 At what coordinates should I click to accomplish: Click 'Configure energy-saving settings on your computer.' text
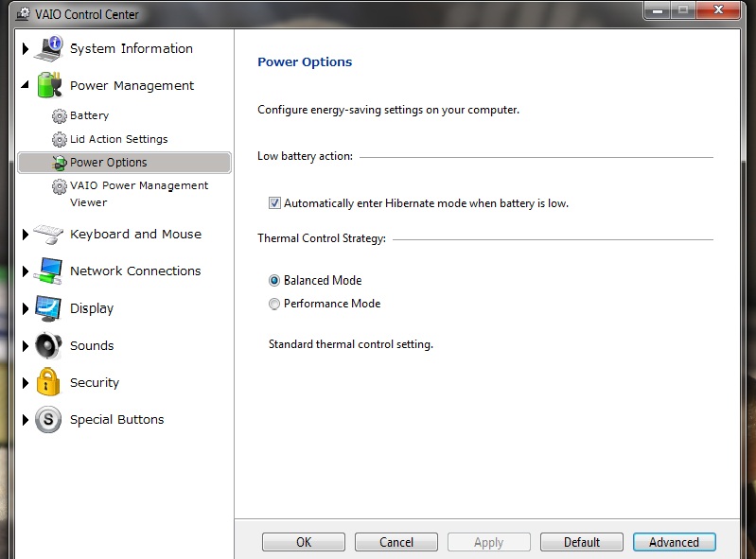(x=388, y=110)
